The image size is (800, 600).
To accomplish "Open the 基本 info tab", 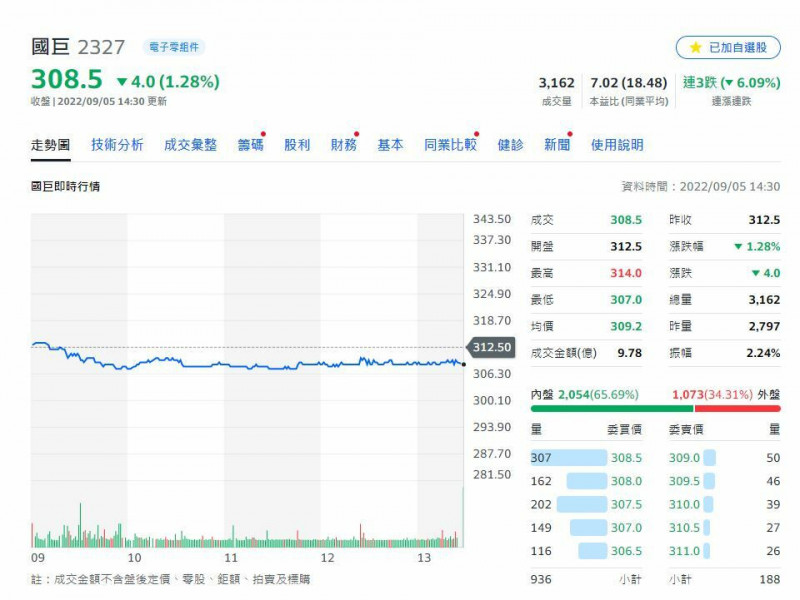I will 390,145.
